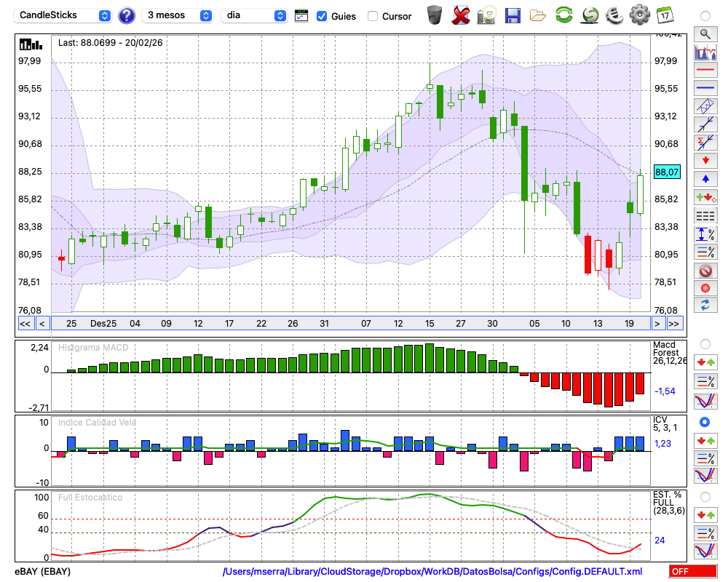
Task: Select the EST. % FULL radio button
Action: tap(705, 497)
